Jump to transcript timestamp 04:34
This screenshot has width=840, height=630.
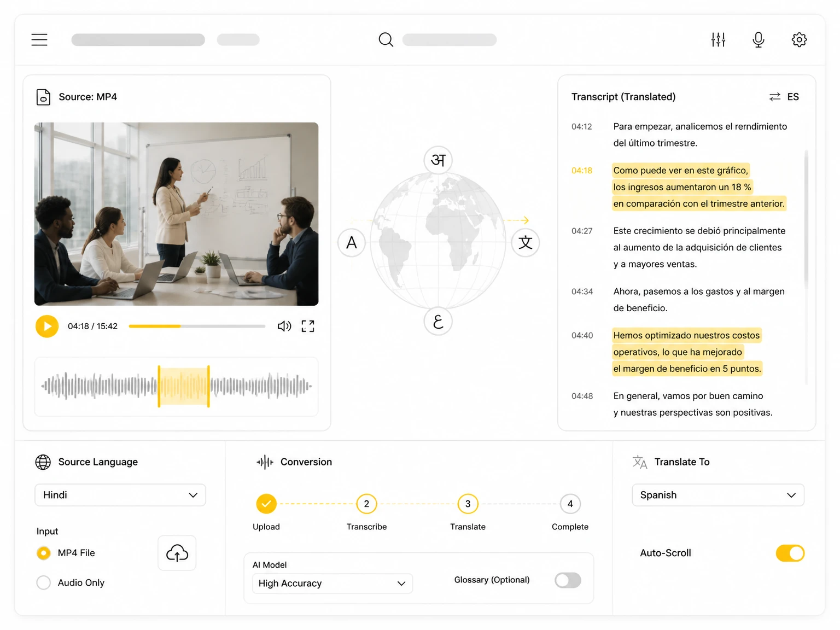point(582,292)
